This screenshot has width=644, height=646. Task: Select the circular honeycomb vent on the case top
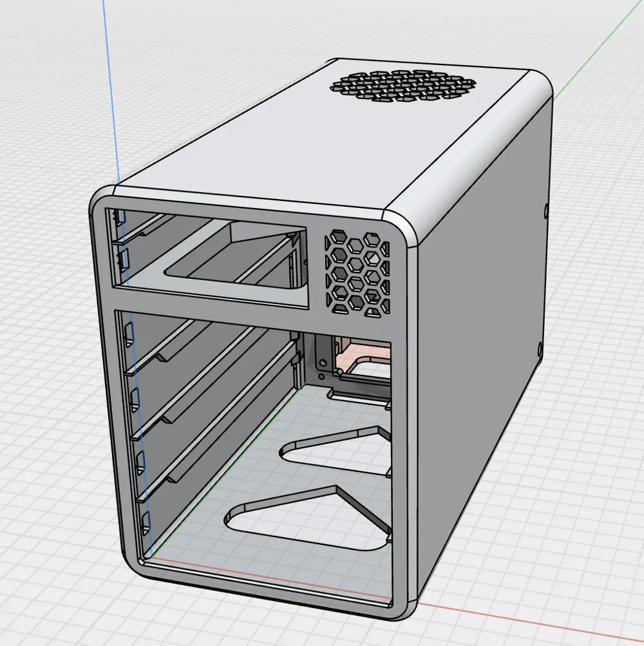(403, 86)
